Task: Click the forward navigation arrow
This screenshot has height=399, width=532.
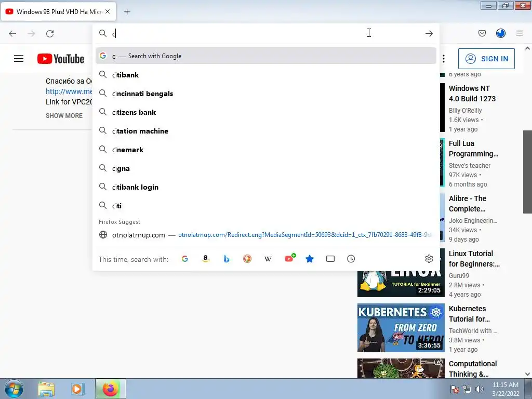Action: click(31, 33)
